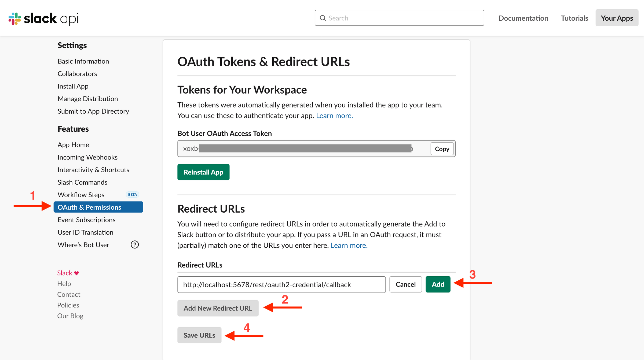Click the Reinstall App button
644x360 pixels.
click(203, 172)
